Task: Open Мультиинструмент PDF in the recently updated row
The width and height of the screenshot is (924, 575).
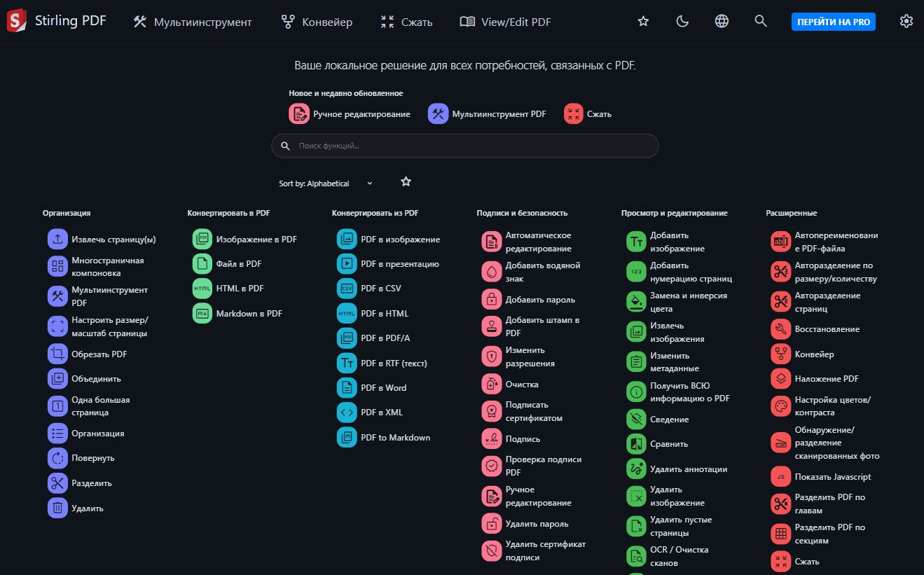Action: pos(487,113)
